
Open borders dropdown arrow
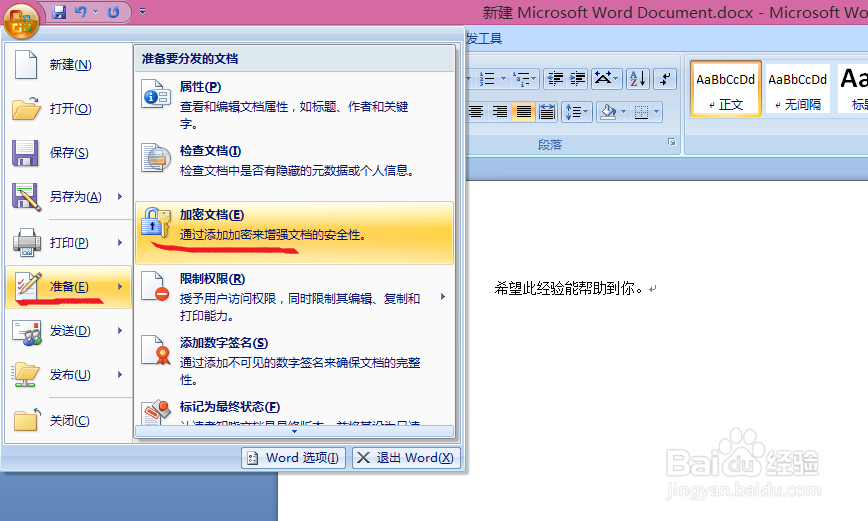coord(657,112)
